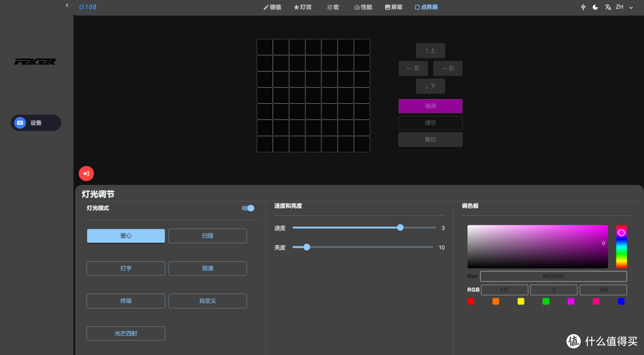Click the 速度 speed slider handle
The height and width of the screenshot is (355, 644).
click(400, 228)
